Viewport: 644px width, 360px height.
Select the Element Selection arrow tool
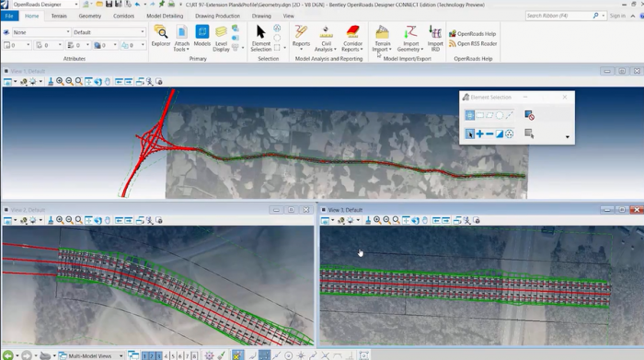[x=260, y=38]
